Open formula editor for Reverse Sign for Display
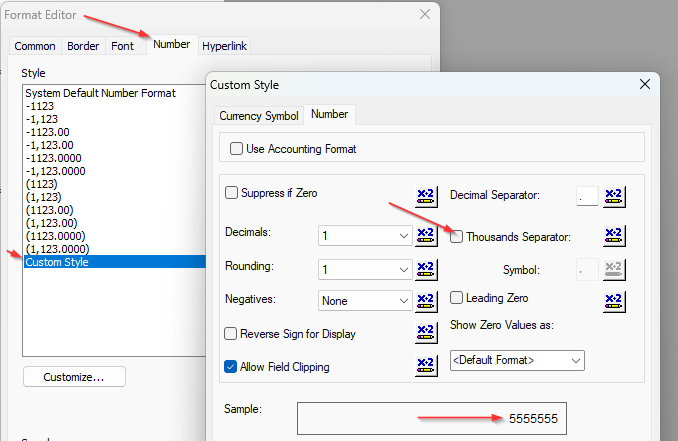Screen dimensions: 678x441 426,333
